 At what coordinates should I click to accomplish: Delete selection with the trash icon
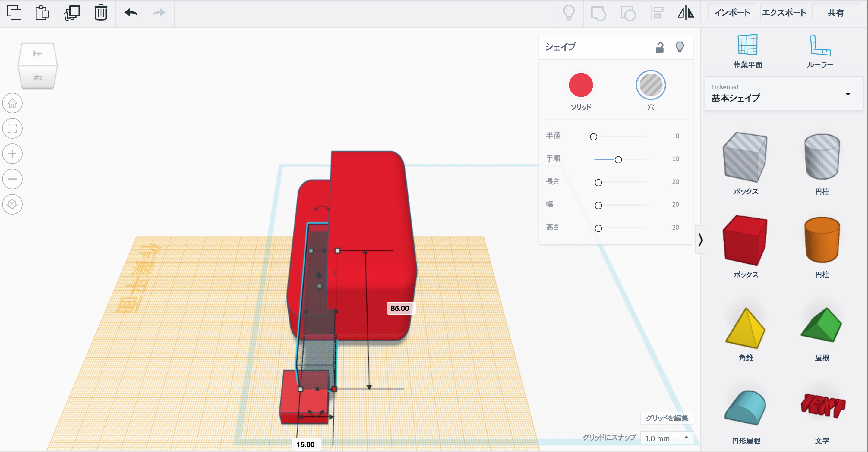click(x=101, y=13)
